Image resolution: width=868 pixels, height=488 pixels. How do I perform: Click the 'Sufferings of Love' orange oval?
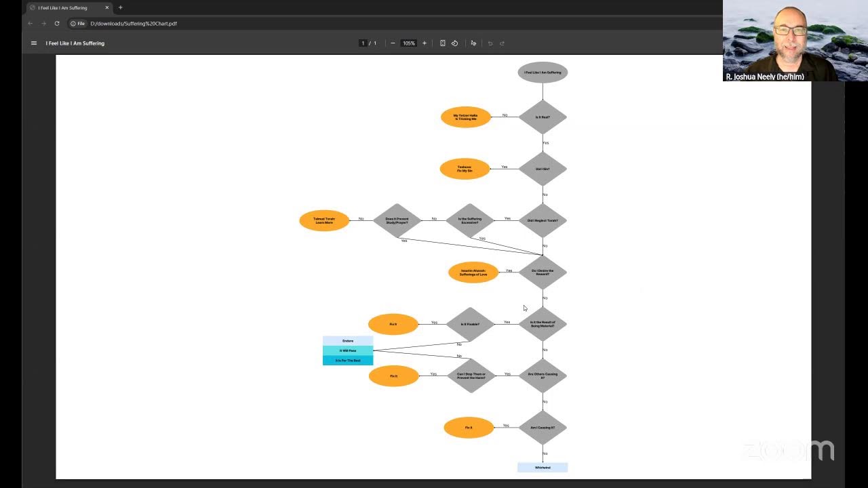tap(473, 272)
